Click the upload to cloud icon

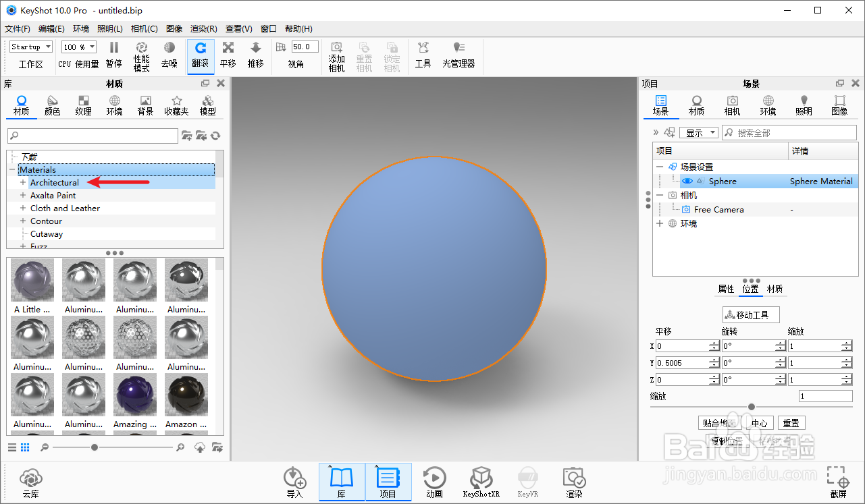coord(200,447)
